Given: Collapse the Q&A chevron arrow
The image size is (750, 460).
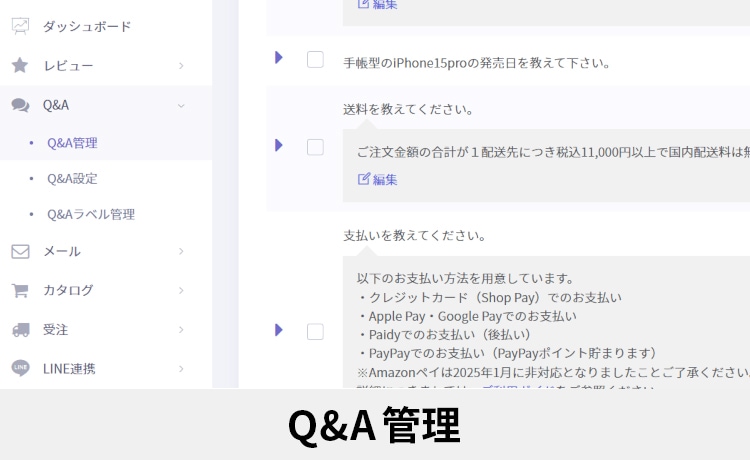Looking at the screenshot, I should (181, 105).
